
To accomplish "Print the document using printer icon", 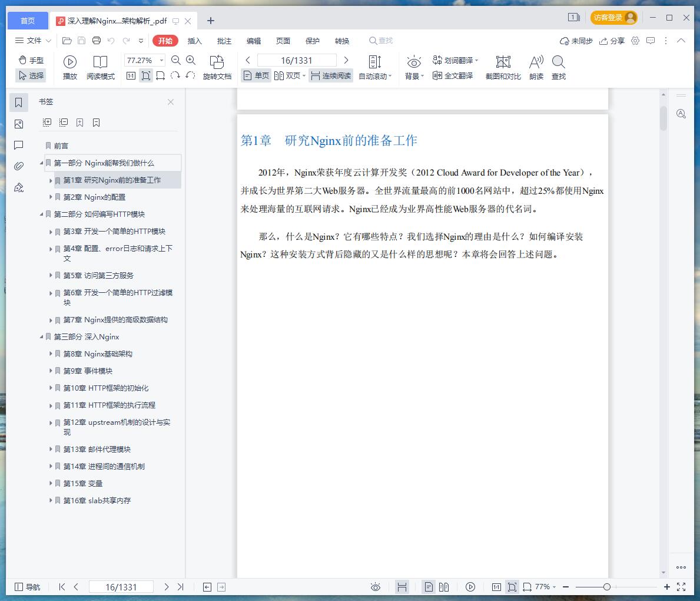I will tap(97, 41).
